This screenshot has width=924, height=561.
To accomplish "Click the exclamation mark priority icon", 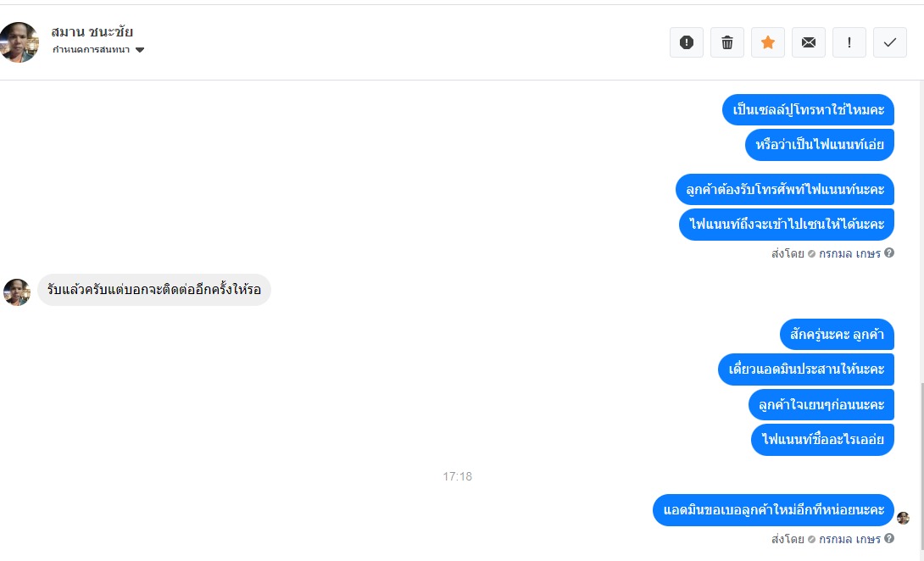I will point(849,42).
